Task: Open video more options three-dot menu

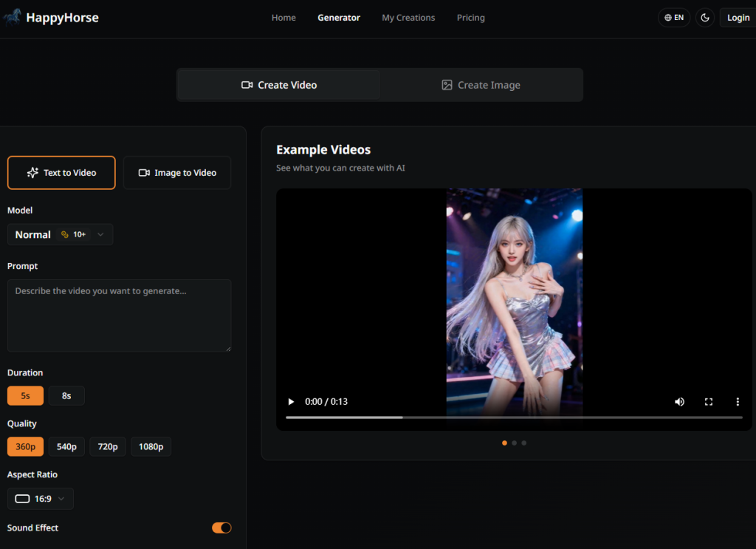Action: click(737, 402)
